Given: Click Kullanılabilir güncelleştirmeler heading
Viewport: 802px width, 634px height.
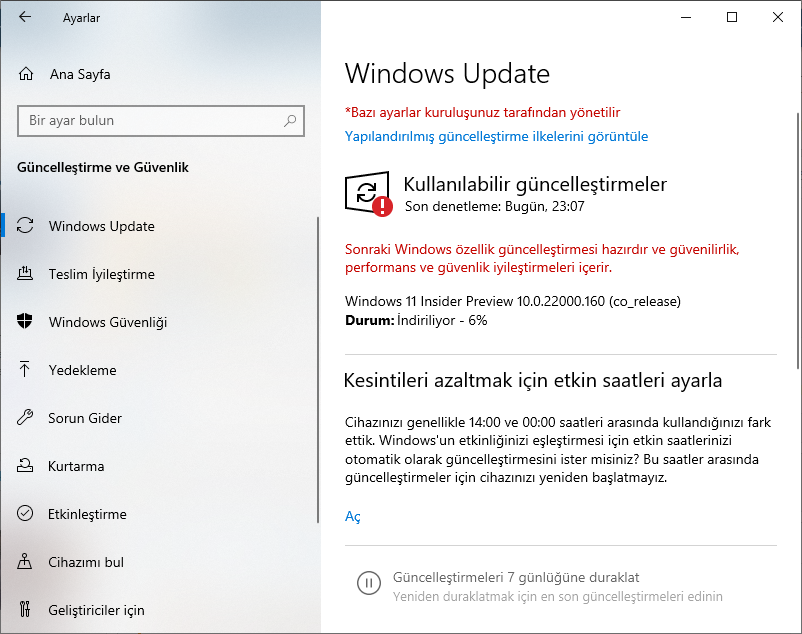Looking at the screenshot, I should (535, 184).
